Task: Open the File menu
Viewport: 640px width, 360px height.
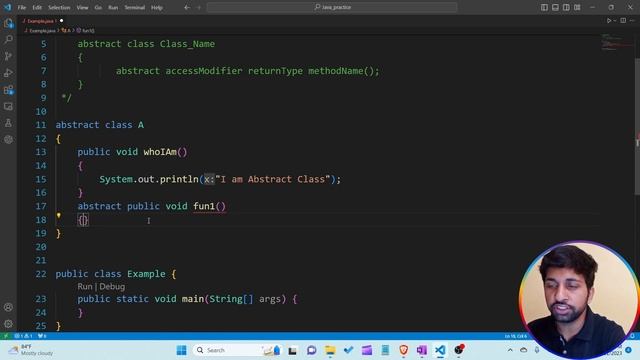Action: point(22,7)
